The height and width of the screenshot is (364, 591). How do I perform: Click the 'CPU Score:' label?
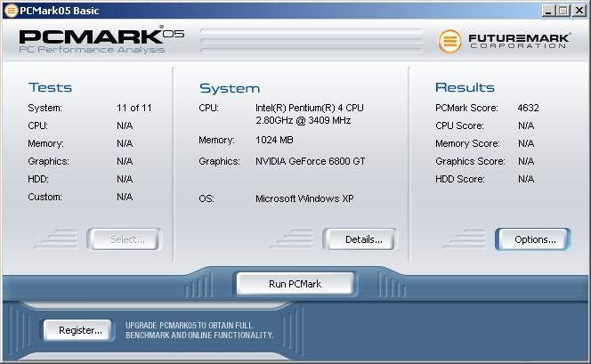(459, 125)
